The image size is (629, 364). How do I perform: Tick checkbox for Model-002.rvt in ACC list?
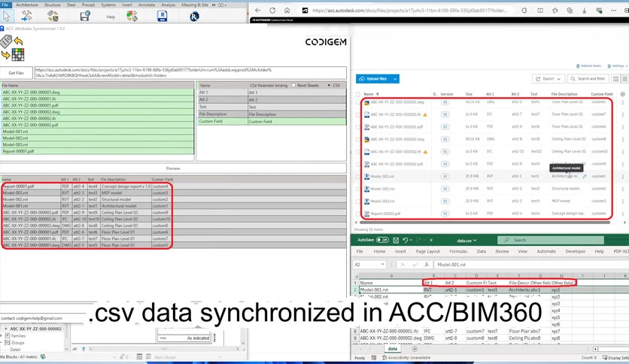358,189
